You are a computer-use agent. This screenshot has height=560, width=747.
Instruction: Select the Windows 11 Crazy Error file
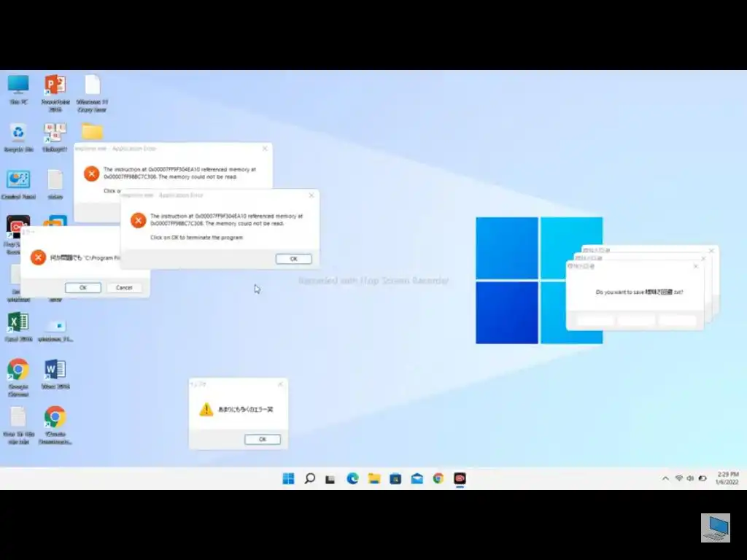point(92,93)
